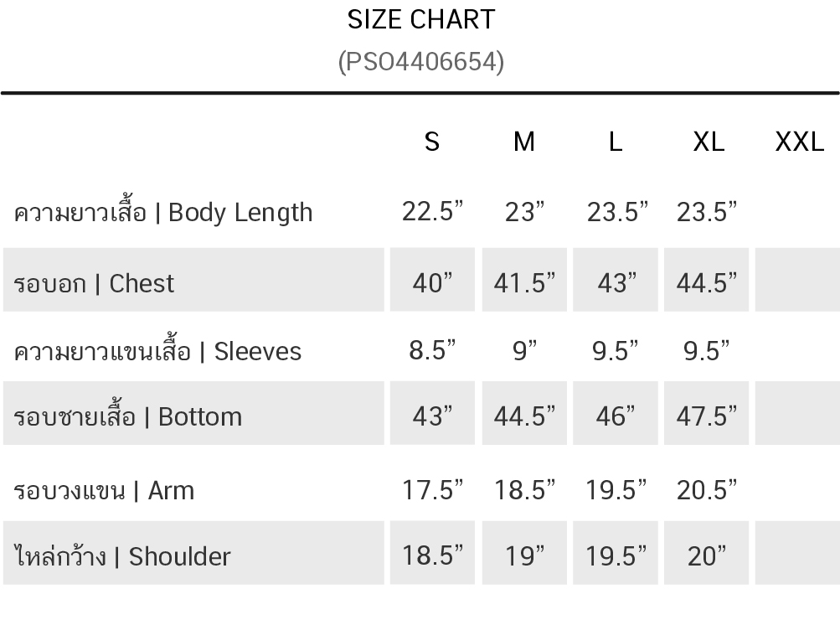Image resolution: width=840 pixels, height=625 pixels.
Task: Select the Body Length row label
Action: pyautogui.click(x=163, y=212)
